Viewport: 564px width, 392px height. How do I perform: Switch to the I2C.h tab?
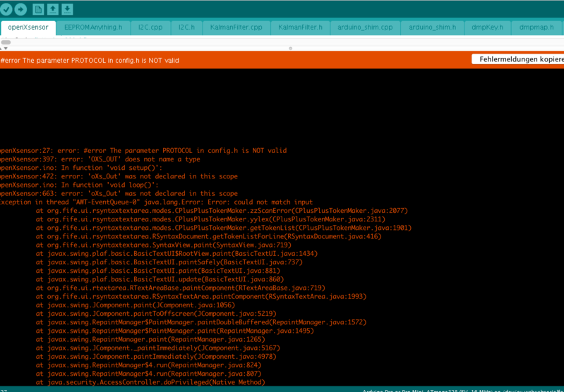[186, 27]
